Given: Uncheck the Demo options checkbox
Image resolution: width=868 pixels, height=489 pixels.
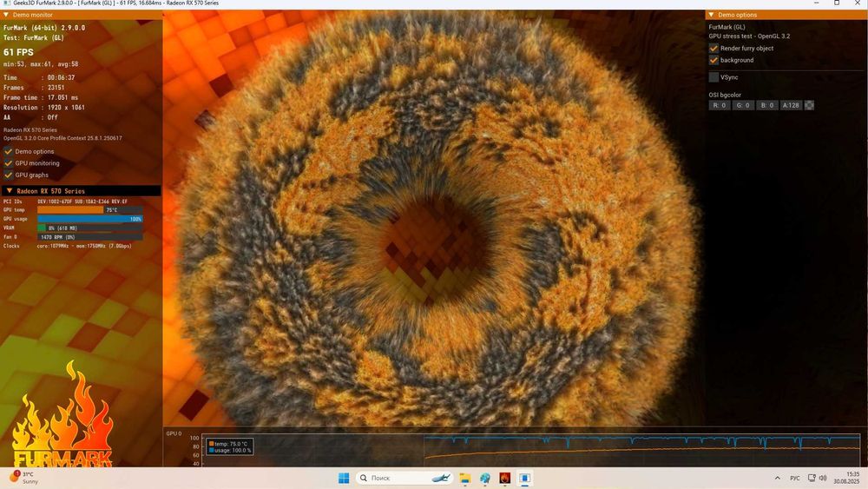Looking at the screenshot, I should (9, 151).
